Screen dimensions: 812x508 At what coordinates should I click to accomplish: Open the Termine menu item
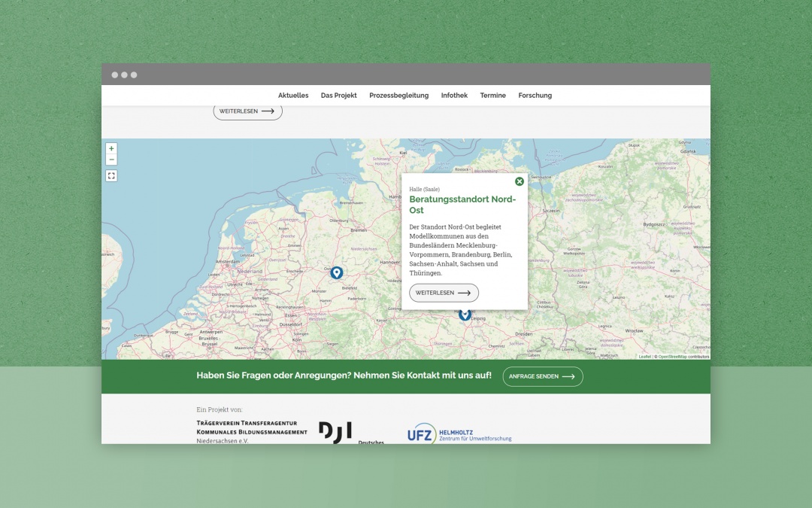(x=493, y=96)
